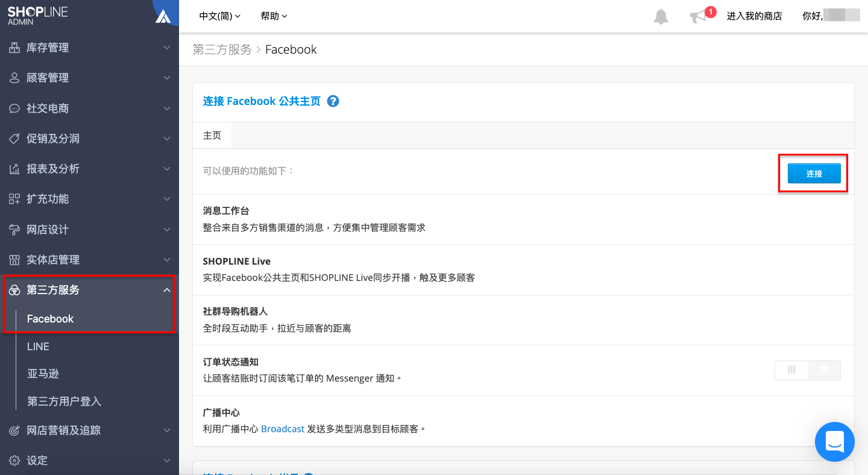Toggle the 订单状态通知 switch
868x475 pixels.
click(x=807, y=370)
